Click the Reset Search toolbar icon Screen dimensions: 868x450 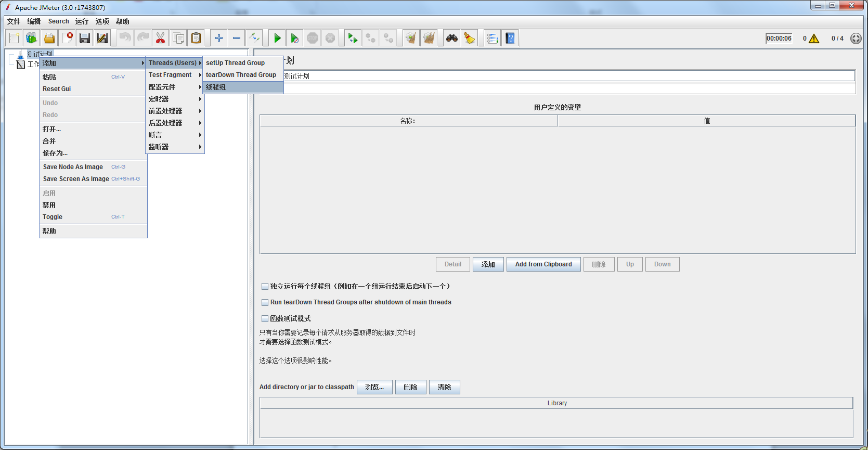click(x=470, y=38)
